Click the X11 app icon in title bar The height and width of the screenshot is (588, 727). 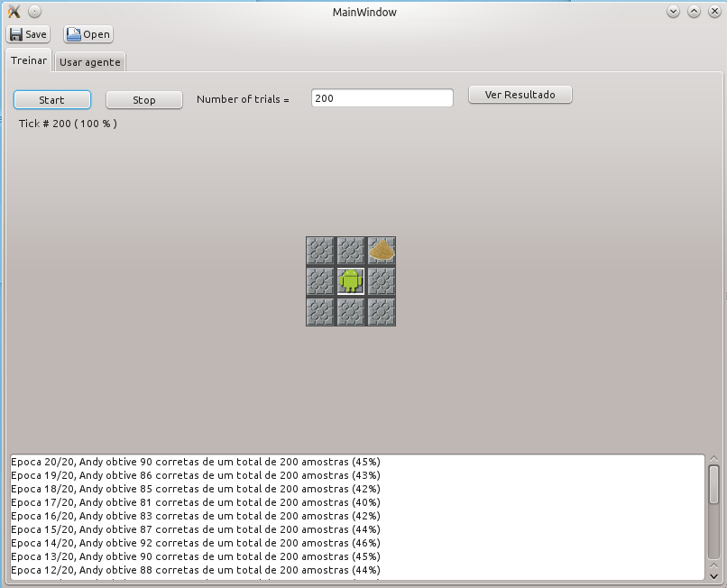point(14,11)
